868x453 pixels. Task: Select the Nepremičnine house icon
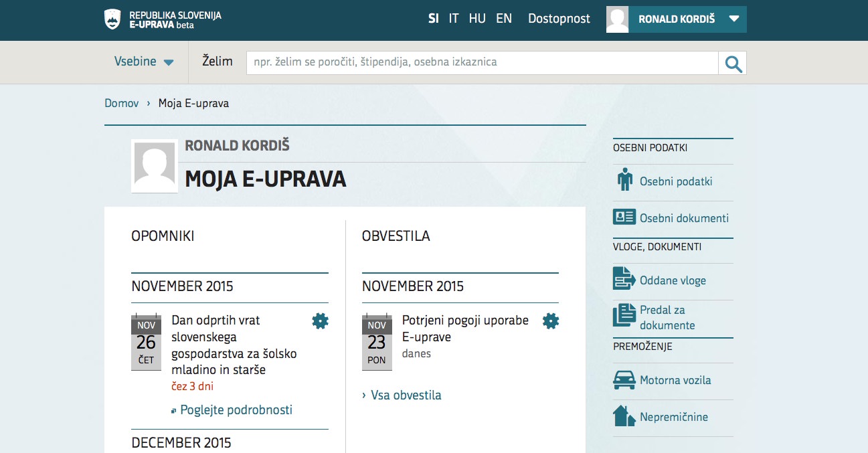pyautogui.click(x=624, y=416)
